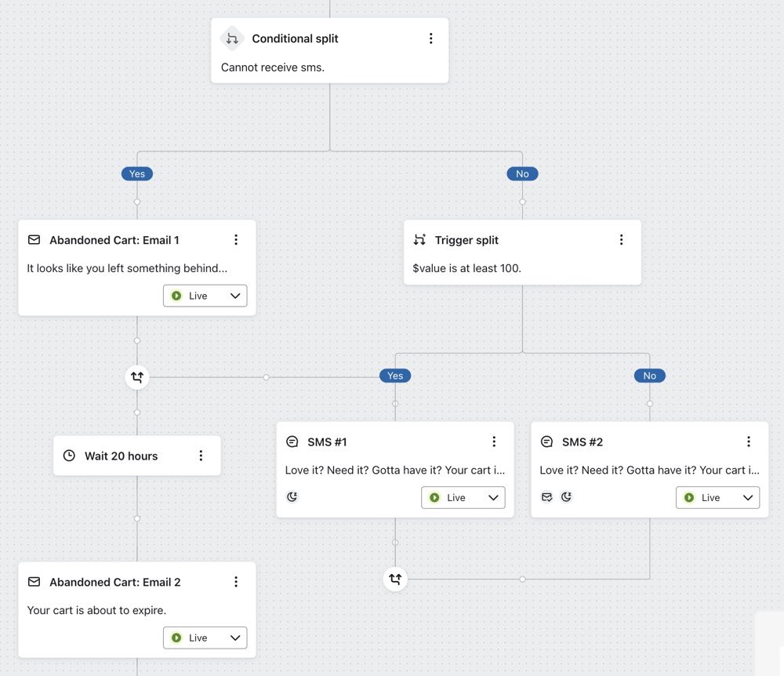Open the Conditional split three-dot menu
Viewport: 784px width, 676px height.
point(430,38)
